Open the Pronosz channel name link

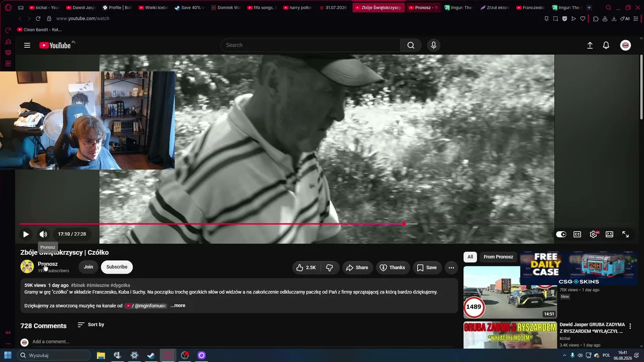[48, 264]
